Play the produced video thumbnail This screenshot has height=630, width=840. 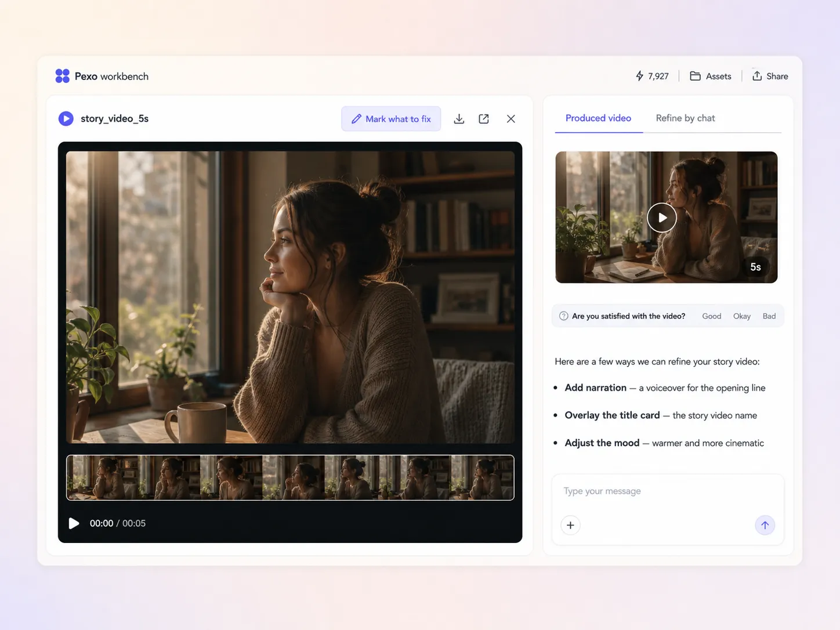tap(662, 218)
